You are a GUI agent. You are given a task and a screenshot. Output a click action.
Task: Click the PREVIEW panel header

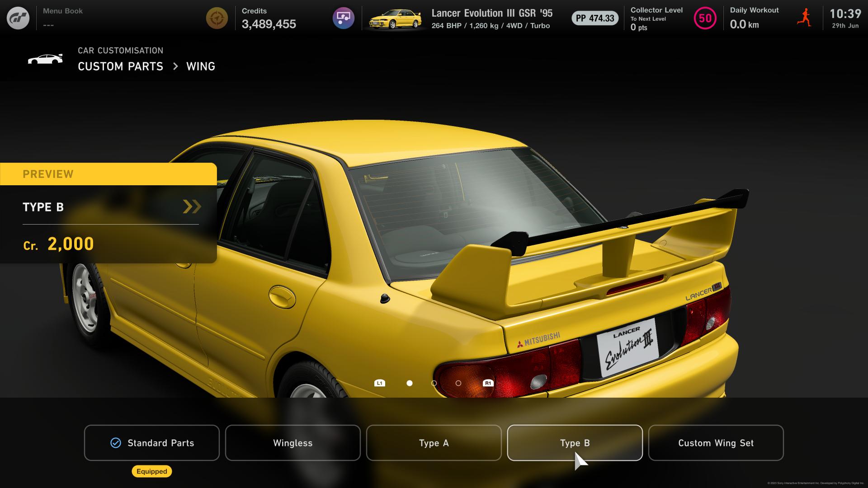(x=108, y=174)
